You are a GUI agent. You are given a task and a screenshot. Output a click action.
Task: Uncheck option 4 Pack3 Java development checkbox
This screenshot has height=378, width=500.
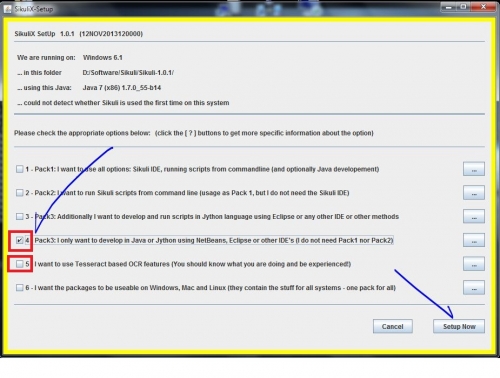[20, 240]
